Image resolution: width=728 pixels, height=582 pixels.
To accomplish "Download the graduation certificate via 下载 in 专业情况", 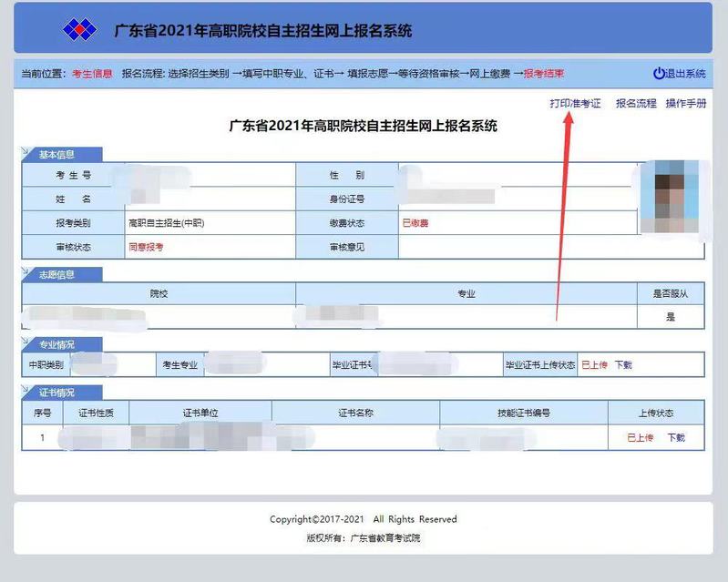I will click(623, 365).
